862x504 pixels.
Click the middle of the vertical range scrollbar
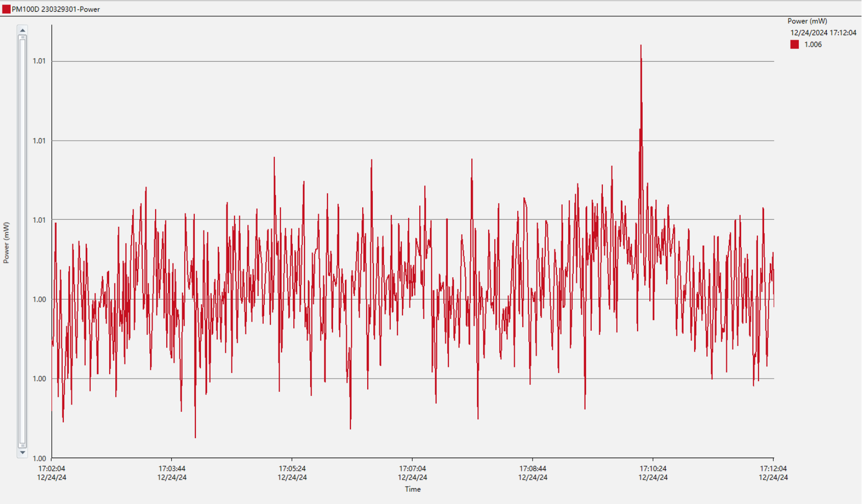tap(22, 242)
